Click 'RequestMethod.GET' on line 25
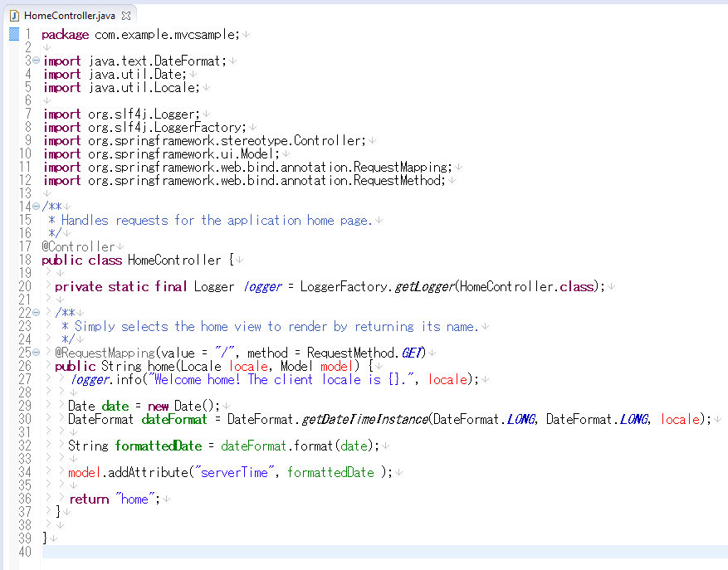Screen dimensions: 728x570 (365, 353)
